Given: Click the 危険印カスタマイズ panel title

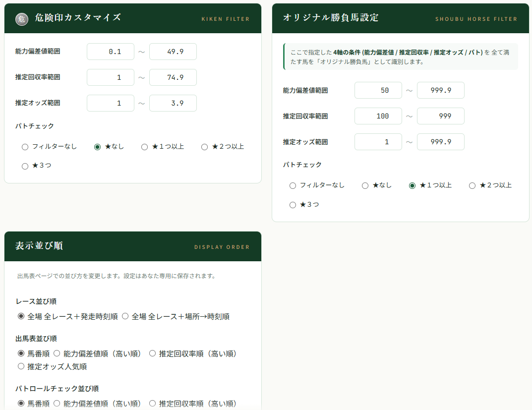Looking at the screenshot, I should click(x=78, y=18).
